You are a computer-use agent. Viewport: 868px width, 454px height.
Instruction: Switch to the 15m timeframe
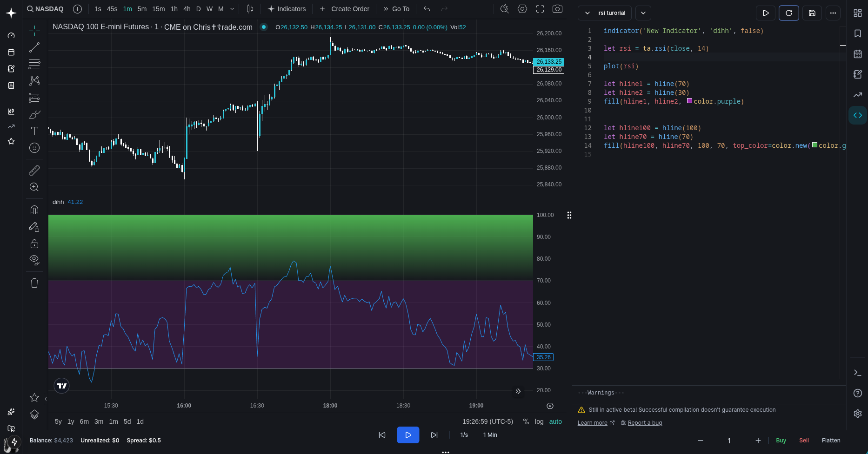158,9
